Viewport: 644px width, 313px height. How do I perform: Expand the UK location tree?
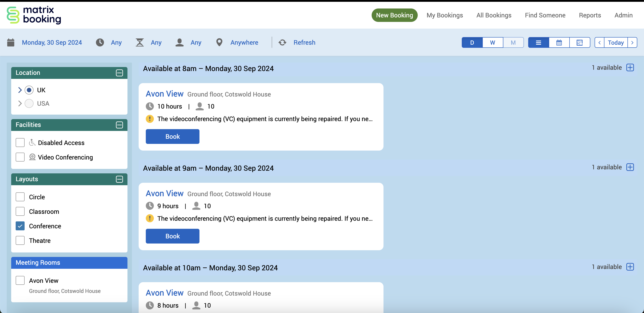[x=20, y=90]
